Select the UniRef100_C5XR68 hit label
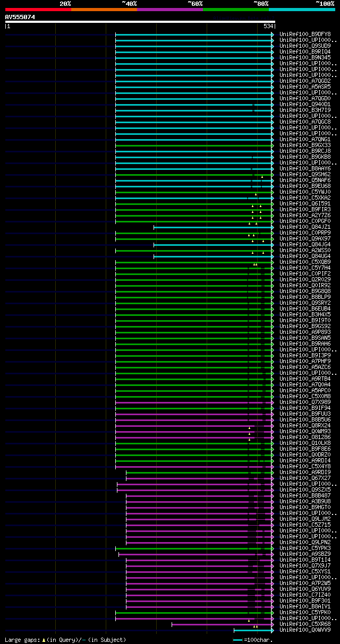Viewport: 340px width, 644px height. click(305, 624)
